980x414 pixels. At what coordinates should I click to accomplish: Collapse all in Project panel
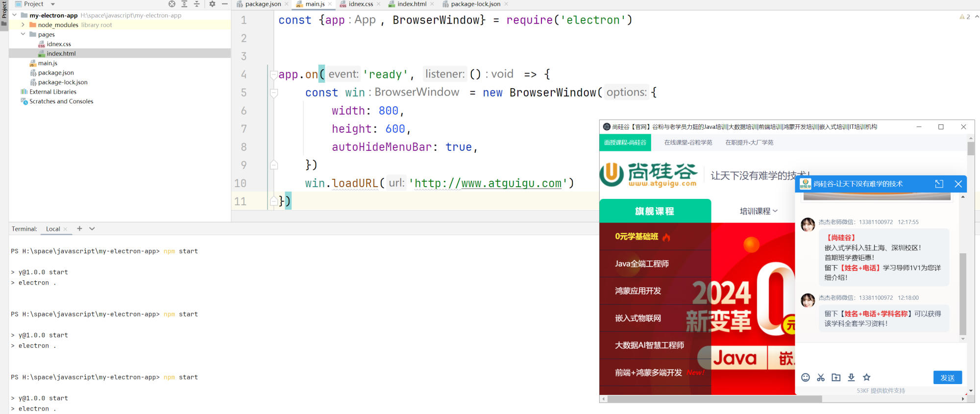click(x=196, y=4)
